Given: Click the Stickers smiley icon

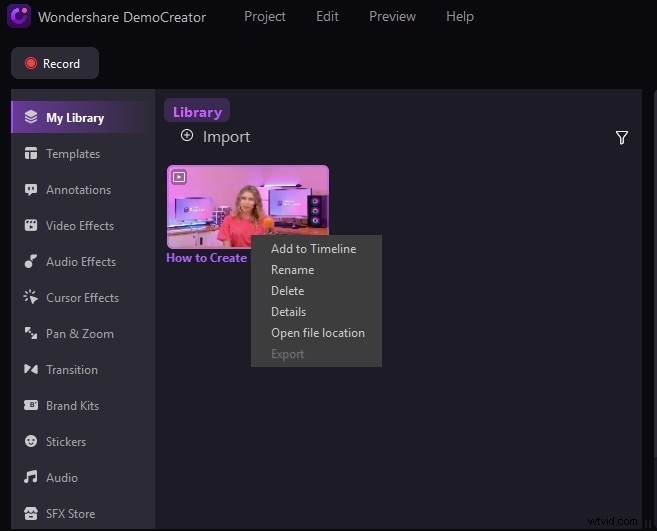Looking at the screenshot, I should pos(31,441).
